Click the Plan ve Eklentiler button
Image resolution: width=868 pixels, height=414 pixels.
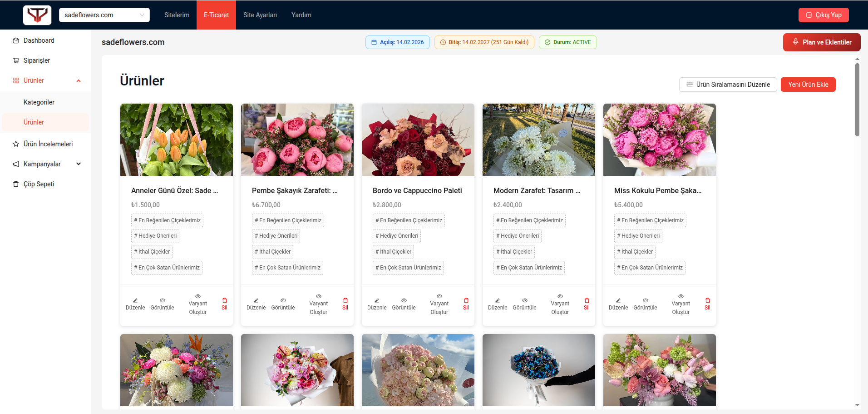coord(822,42)
